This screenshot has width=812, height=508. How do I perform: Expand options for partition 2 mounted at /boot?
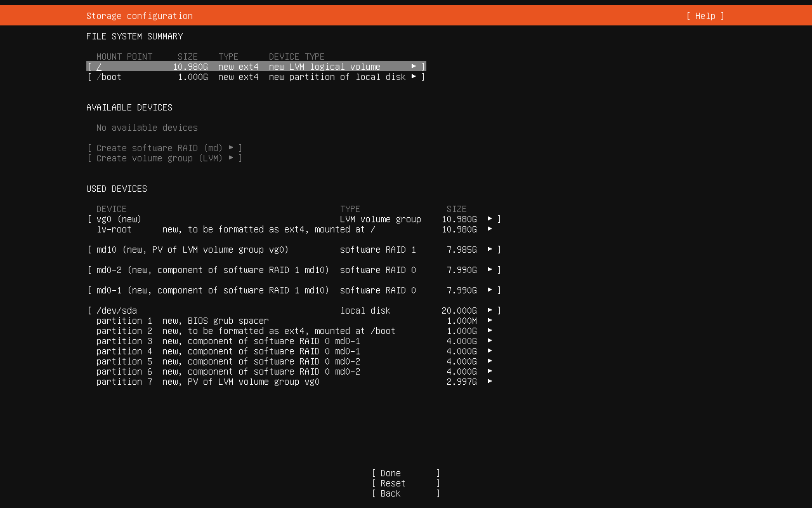[490, 331]
